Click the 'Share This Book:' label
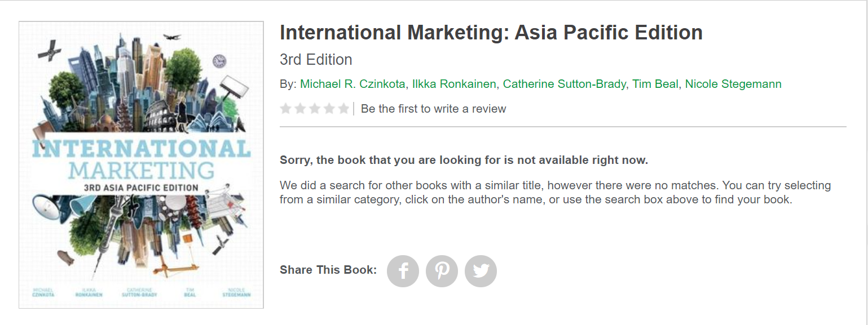The image size is (868, 325). pos(328,270)
